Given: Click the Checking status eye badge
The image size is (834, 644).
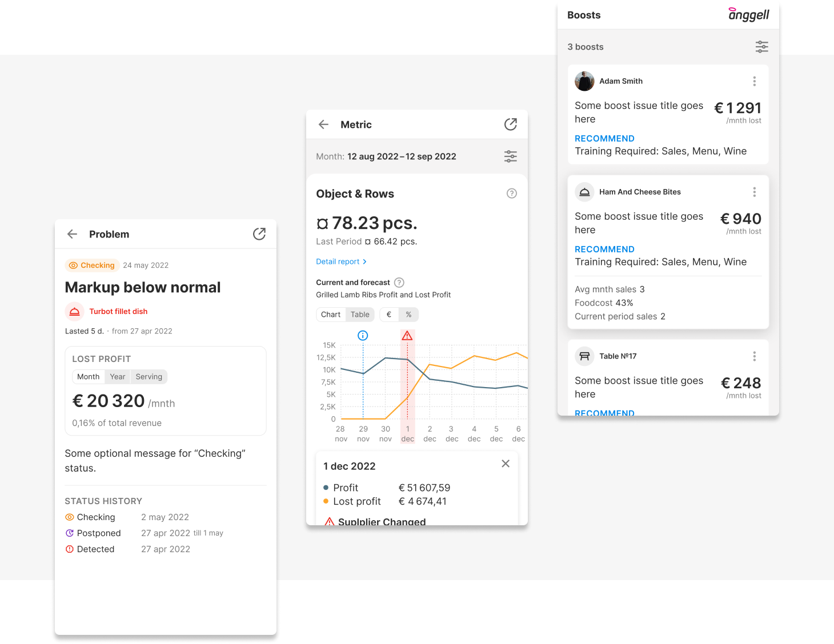Looking at the screenshot, I should tap(91, 265).
